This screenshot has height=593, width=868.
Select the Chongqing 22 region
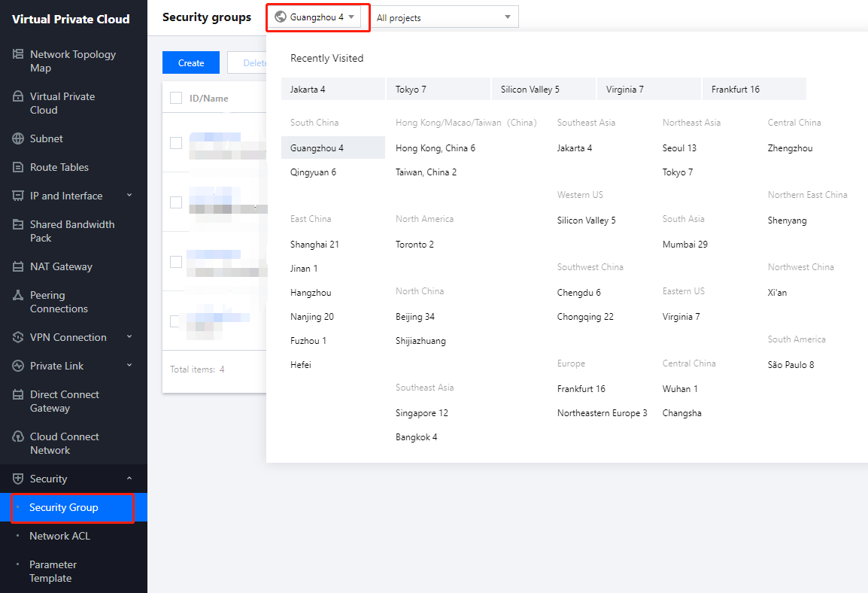[585, 317]
